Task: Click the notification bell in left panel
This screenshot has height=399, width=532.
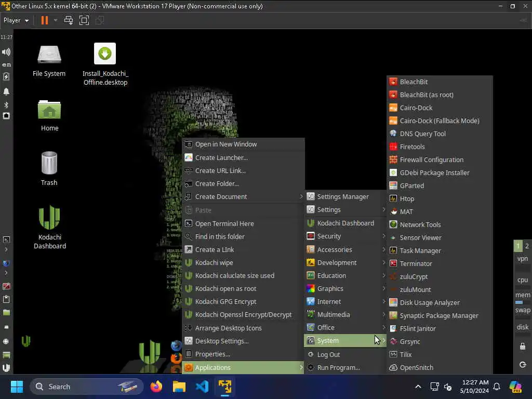Action: point(6,91)
